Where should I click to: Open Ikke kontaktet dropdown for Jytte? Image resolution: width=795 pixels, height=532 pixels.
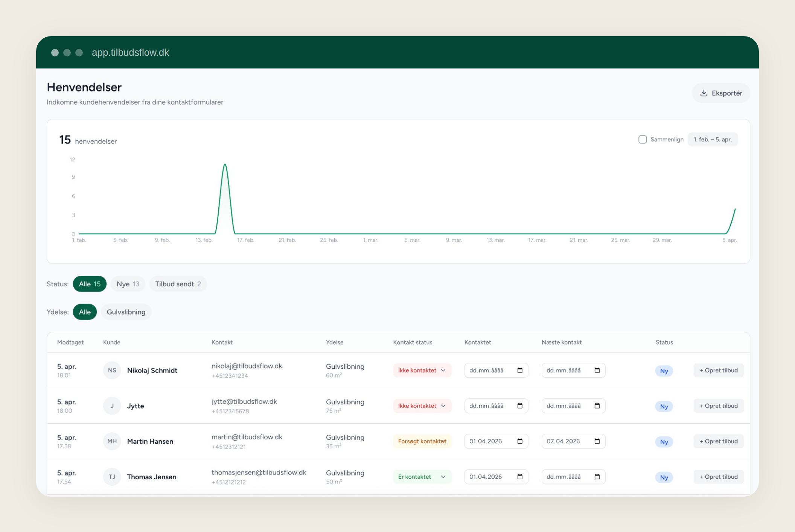point(422,406)
